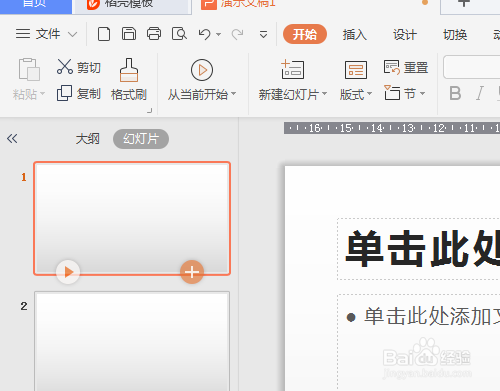The width and height of the screenshot is (500, 391).
Task: Open print preview icon
Action: pyautogui.click(x=179, y=34)
